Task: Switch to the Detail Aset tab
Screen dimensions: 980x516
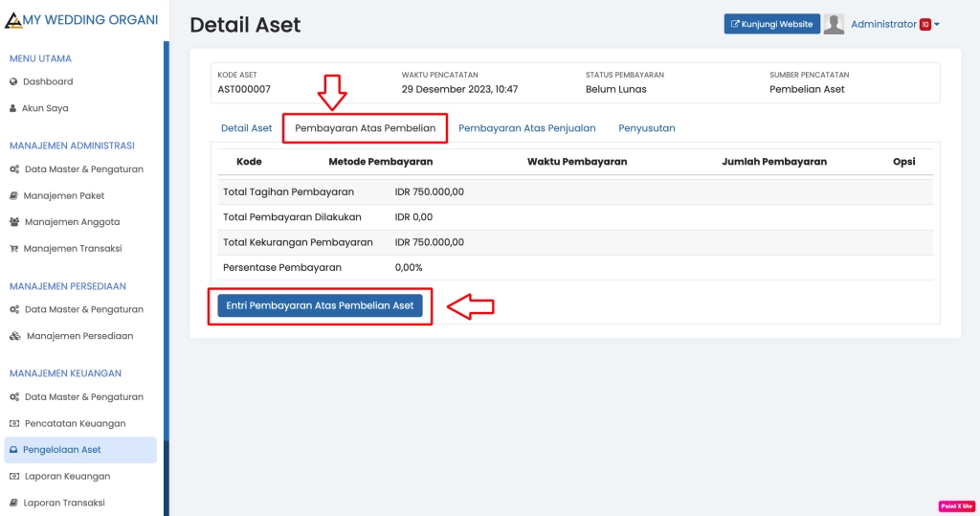Action: pos(246,128)
